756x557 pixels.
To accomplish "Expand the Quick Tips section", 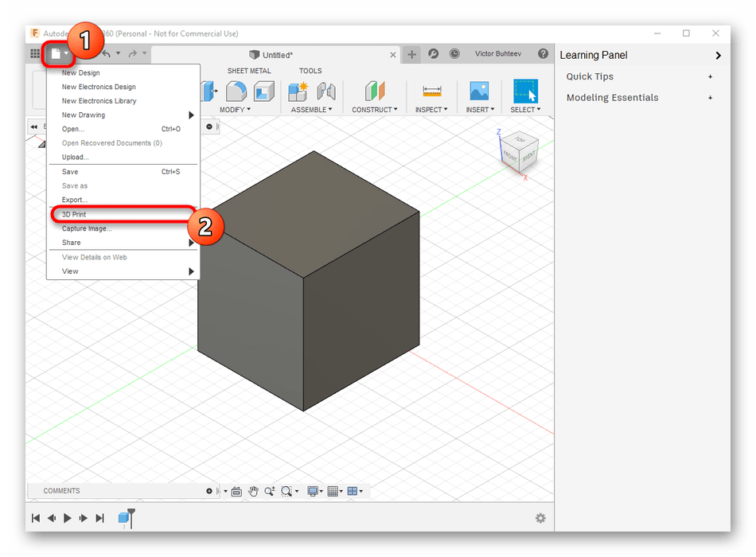I will (x=710, y=76).
